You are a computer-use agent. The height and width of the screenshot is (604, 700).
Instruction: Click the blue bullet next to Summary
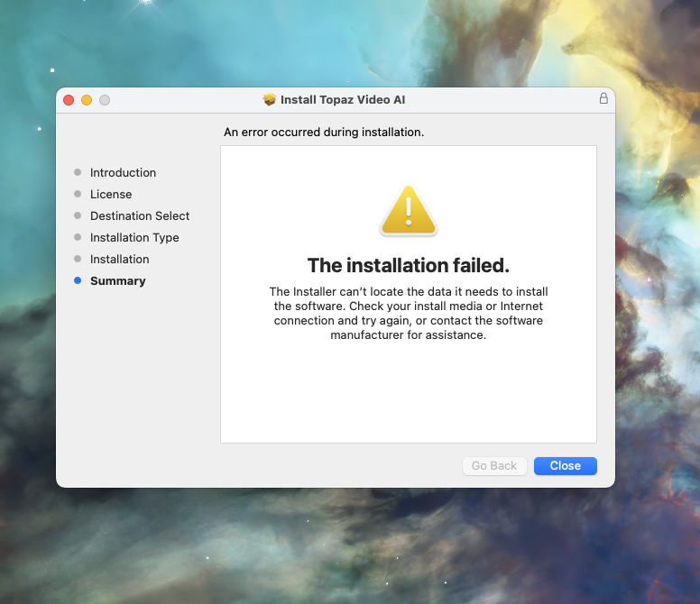[78, 280]
